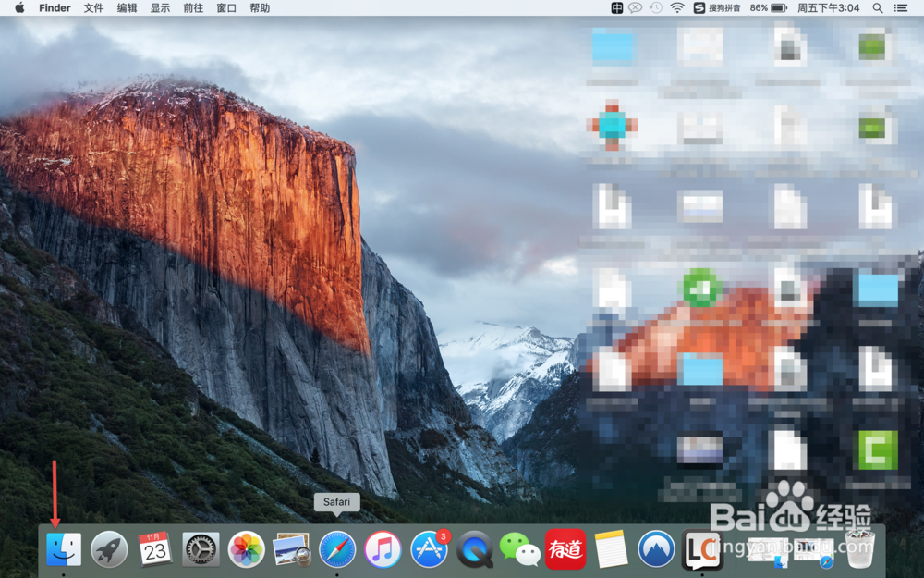Open the Wi-Fi status menu
The image size is (924, 578).
pyautogui.click(x=677, y=7)
